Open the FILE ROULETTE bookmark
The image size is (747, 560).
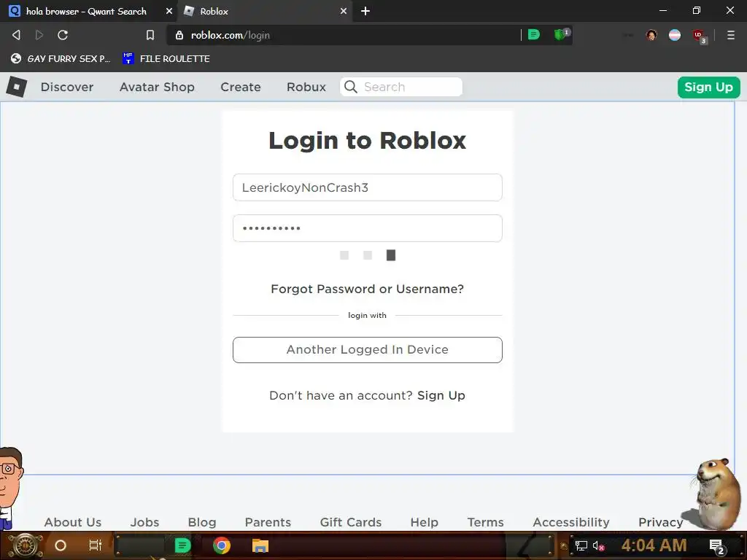(x=166, y=58)
